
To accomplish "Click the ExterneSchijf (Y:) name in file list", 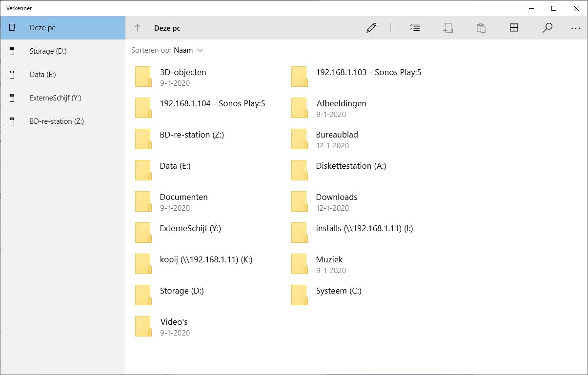I will [190, 229].
